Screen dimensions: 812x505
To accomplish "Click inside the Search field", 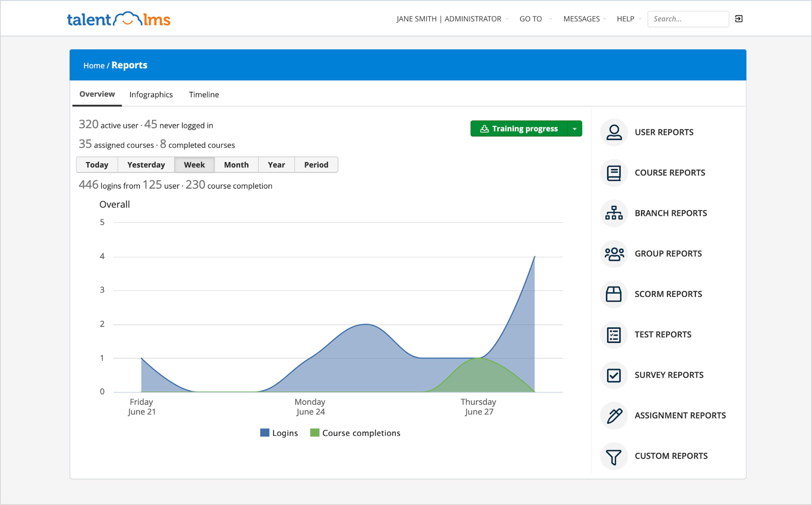I will [x=688, y=19].
